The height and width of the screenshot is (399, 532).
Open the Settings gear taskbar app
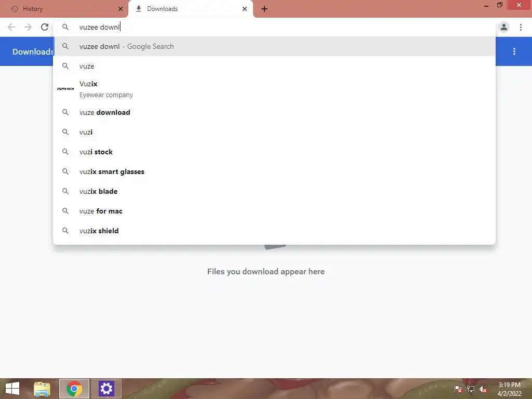coord(106,389)
